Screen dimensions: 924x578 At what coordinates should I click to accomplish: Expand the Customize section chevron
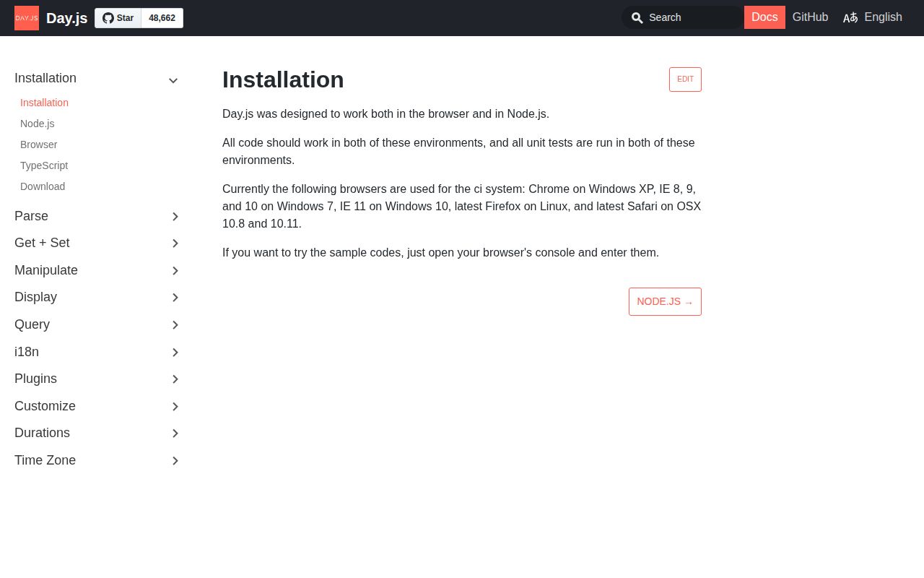pos(175,407)
